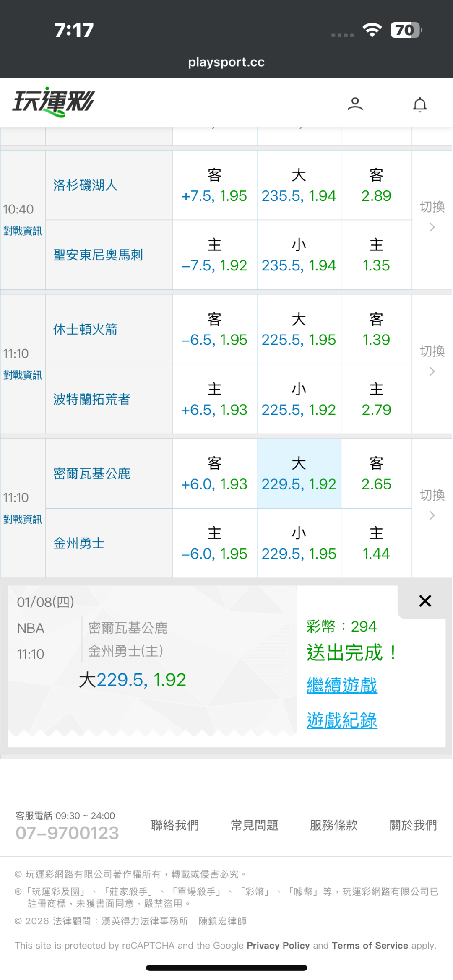Image resolution: width=453 pixels, height=980 pixels.
Task: Deselect Bucks over 229.5, 1.92 bet
Action: tap(299, 474)
